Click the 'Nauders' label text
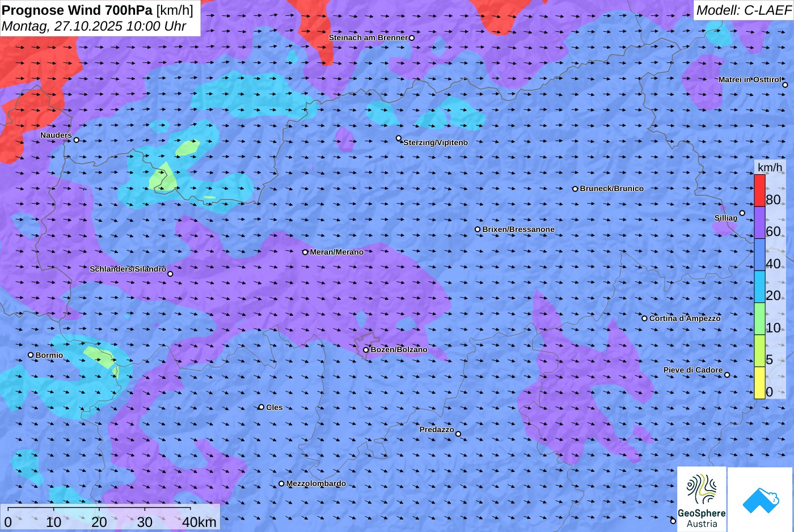 pos(56,135)
